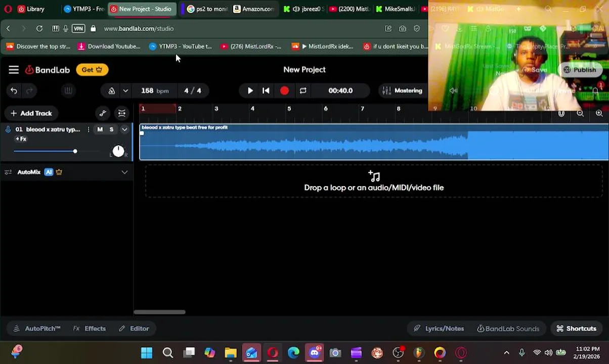
Task: Open the Discover the top str... bookmark
Action: click(38, 47)
